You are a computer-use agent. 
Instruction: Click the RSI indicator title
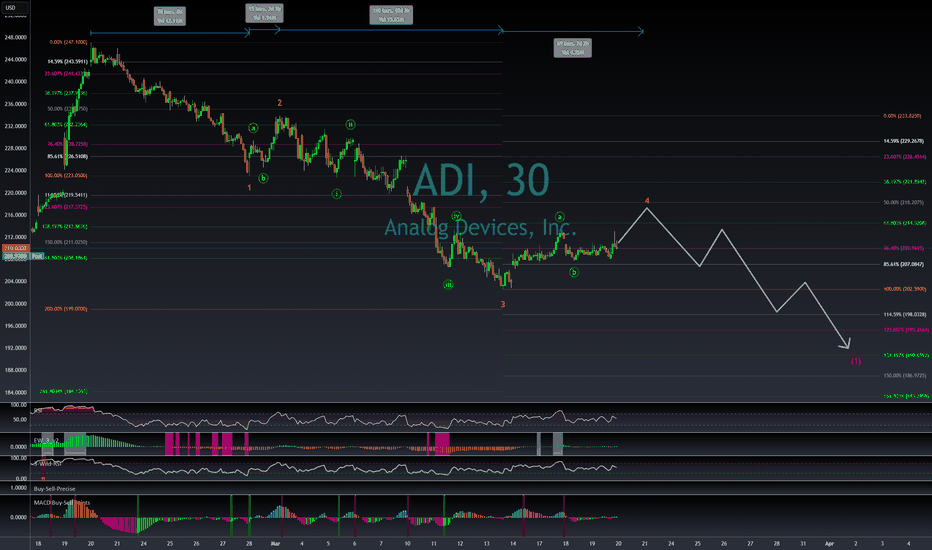(37, 410)
